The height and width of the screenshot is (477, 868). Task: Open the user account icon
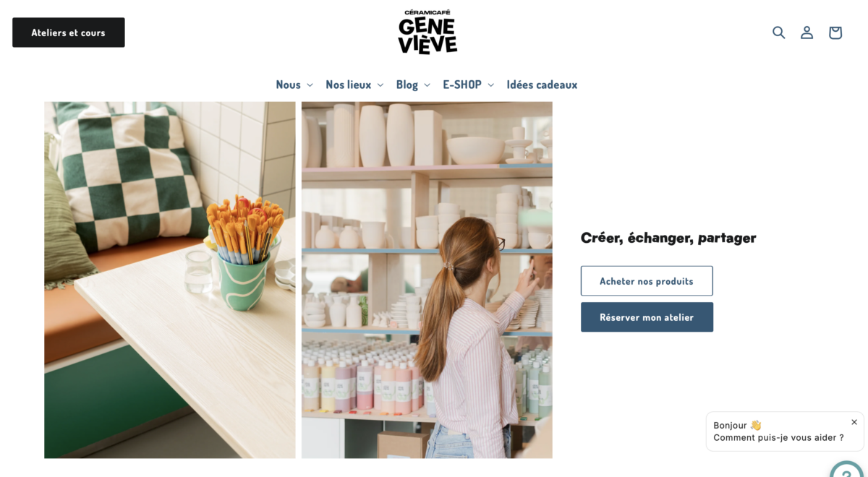[x=807, y=33]
